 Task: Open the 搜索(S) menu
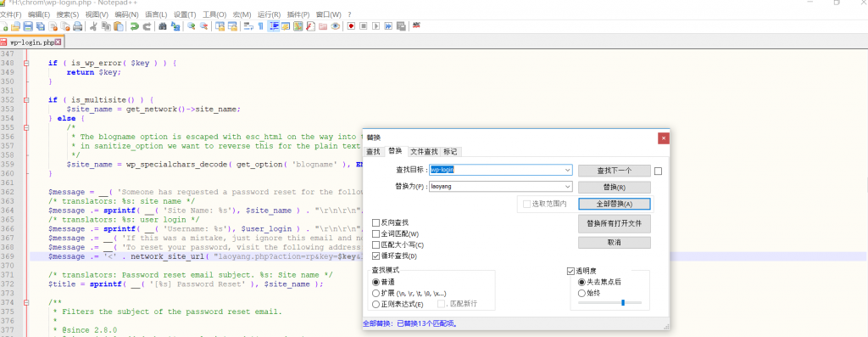68,14
